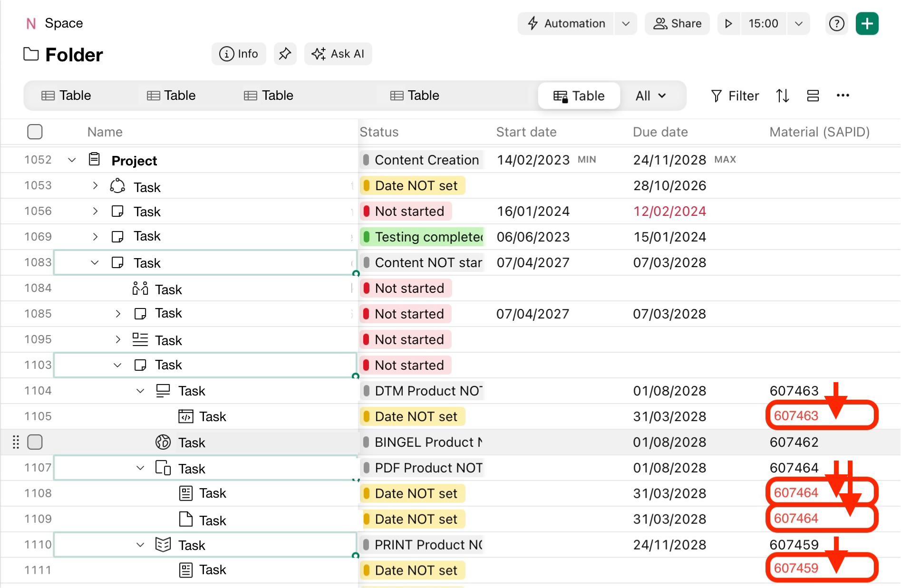Start the timer play button
This screenshot has width=901, height=588.
(x=728, y=24)
